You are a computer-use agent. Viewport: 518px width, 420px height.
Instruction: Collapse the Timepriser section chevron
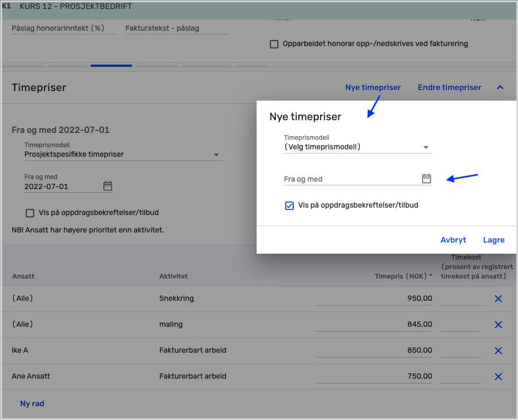click(500, 87)
